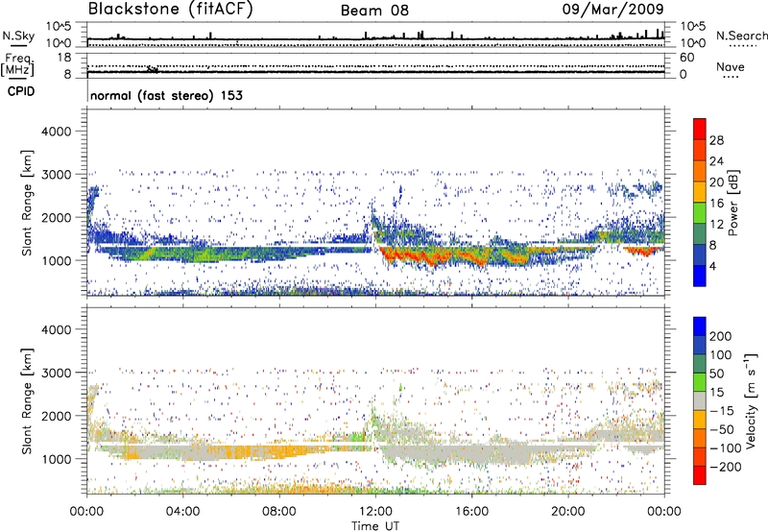Click the 'CPID' row label
This screenshot has width=768, height=532.
click(21, 91)
